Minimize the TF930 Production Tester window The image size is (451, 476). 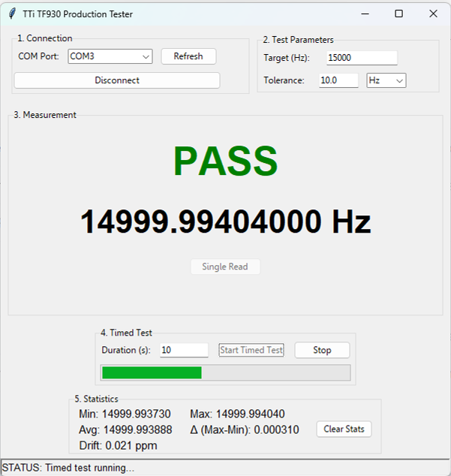pos(365,14)
